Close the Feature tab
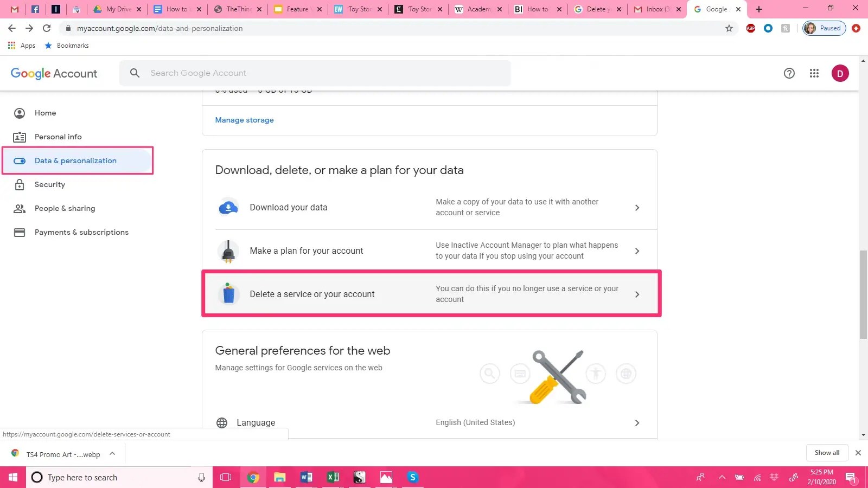The height and width of the screenshot is (488, 868). [x=319, y=9]
